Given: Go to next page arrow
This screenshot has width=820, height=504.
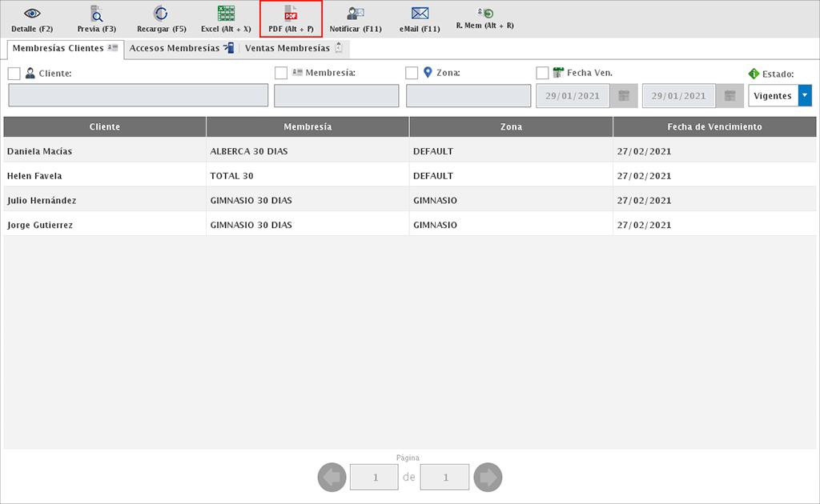Looking at the screenshot, I should [x=488, y=478].
